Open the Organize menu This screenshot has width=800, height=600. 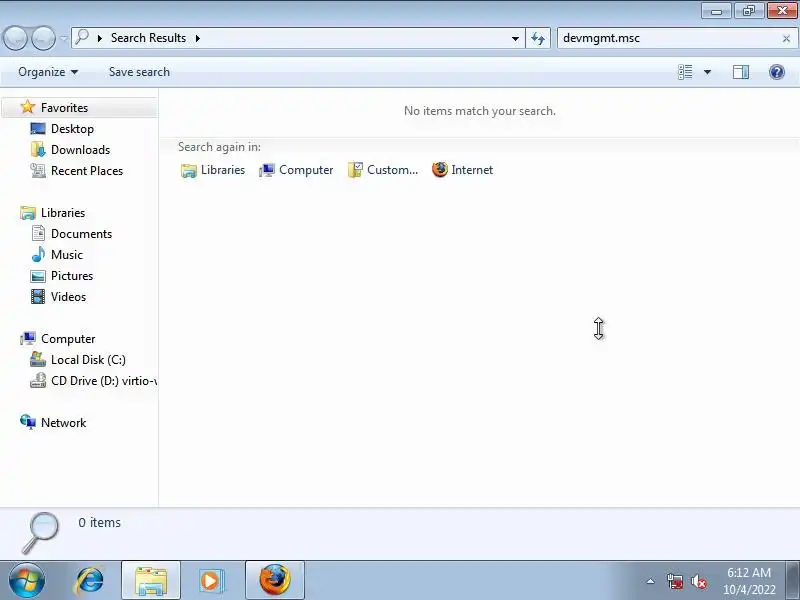pyautogui.click(x=48, y=72)
